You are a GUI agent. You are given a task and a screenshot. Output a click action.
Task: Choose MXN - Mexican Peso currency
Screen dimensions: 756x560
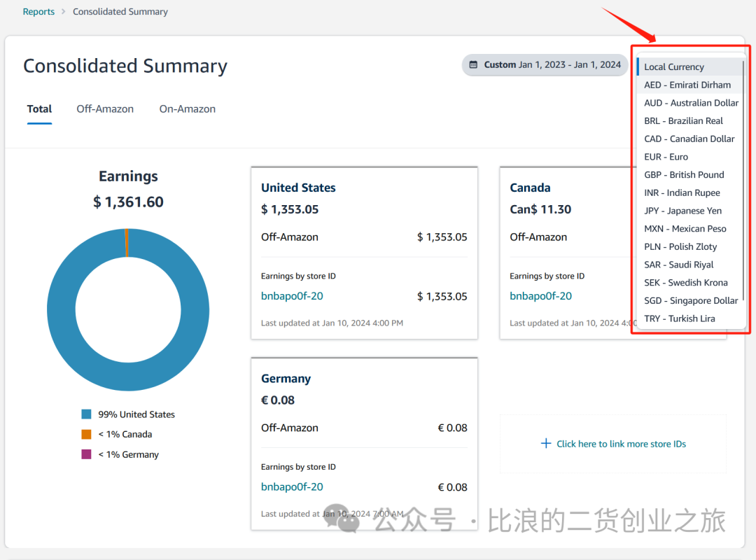point(690,229)
